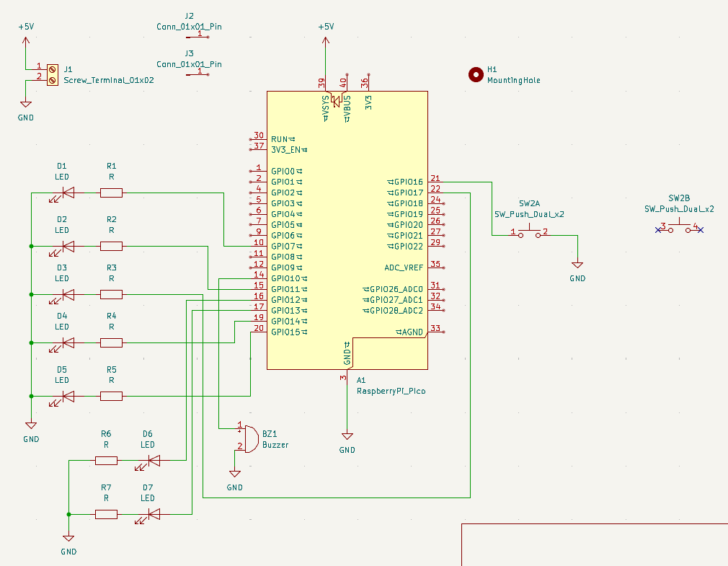This screenshot has height=566, width=728.
Task: Select the H1 mounting hole symbol
Action: pos(476,75)
